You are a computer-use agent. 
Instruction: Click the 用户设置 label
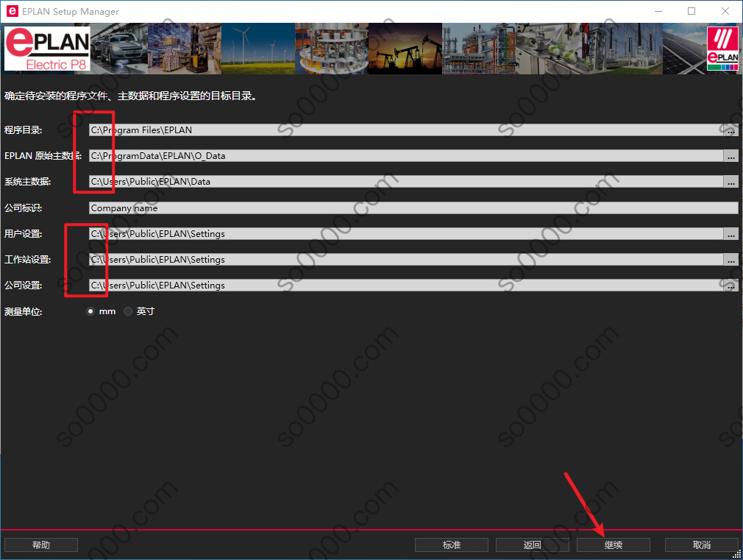coord(24,234)
